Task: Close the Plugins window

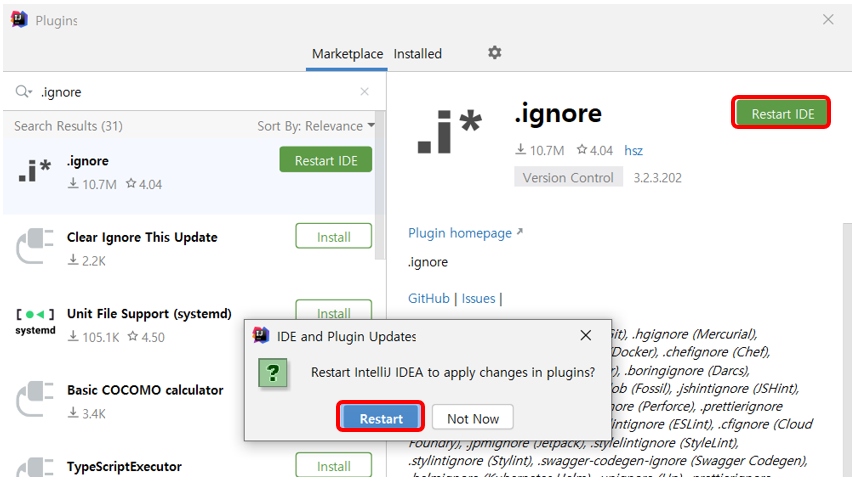Action: 828,20
